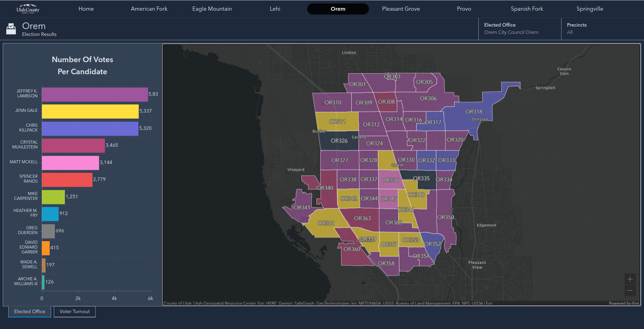This screenshot has height=329, width=644.
Task: Switch to the Voter Turnout tab
Action: [x=74, y=311]
